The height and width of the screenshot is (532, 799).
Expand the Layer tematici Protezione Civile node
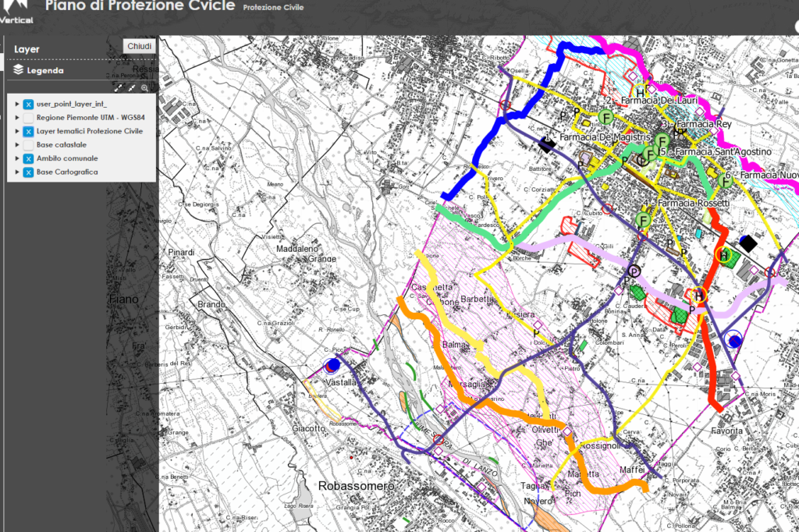pyautogui.click(x=17, y=131)
